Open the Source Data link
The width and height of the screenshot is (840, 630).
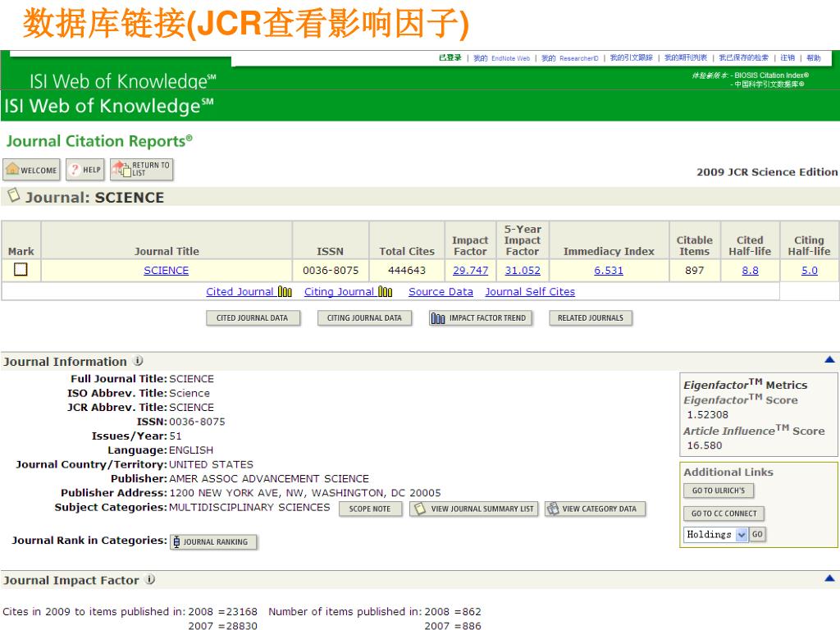click(x=441, y=291)
